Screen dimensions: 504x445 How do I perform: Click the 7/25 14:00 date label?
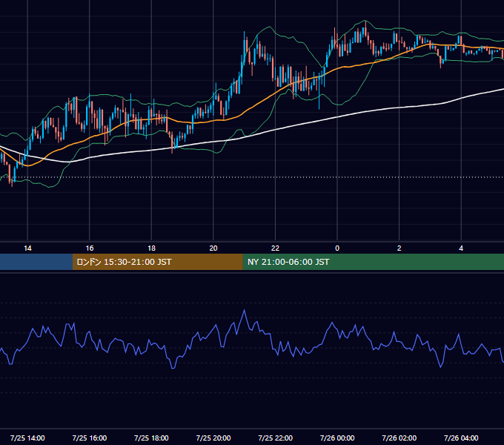(x=27, y=438)
